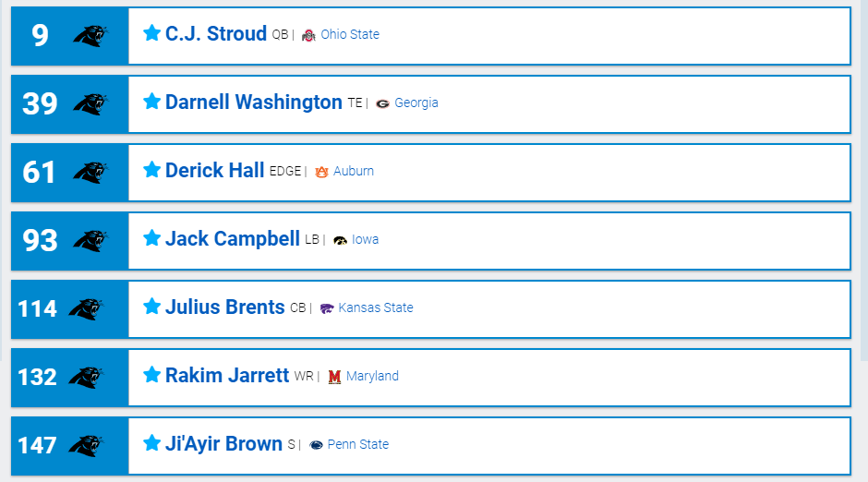Click the Ohio State logo icon
The height and width of the screenshot is (482, 868).
pos(308,35)
